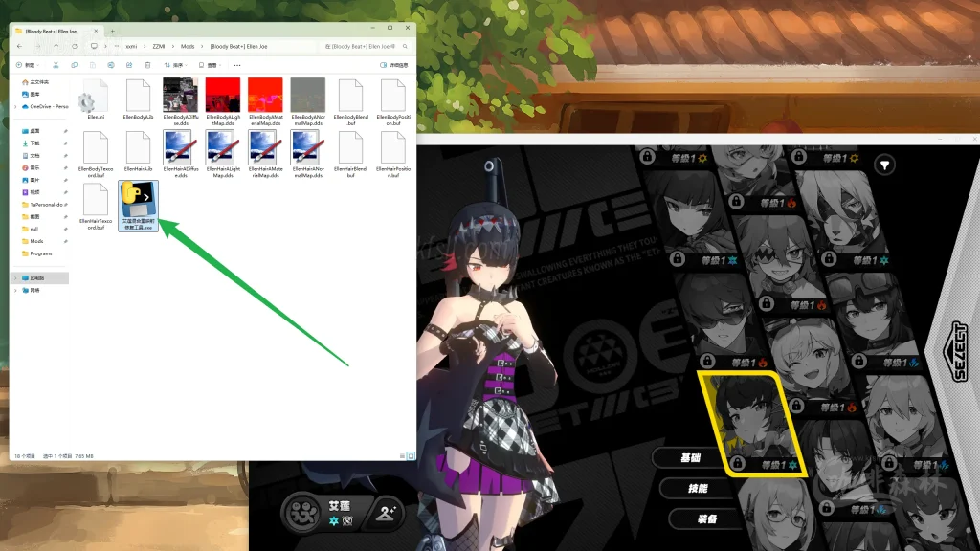This screenshot has height=551, width=980.
Task: Select the Python exe repair tool file
Action: point(138,206)
